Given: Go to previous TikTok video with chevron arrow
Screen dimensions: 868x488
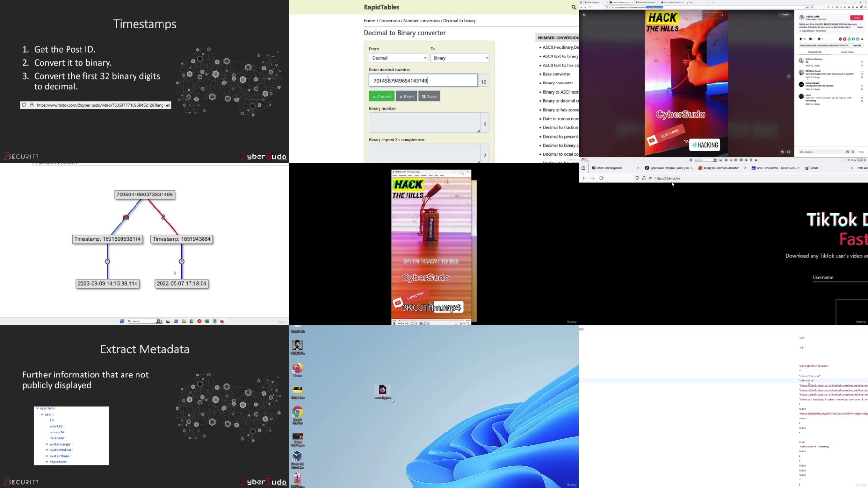Looking at the screenshot, I should point(788,76).
